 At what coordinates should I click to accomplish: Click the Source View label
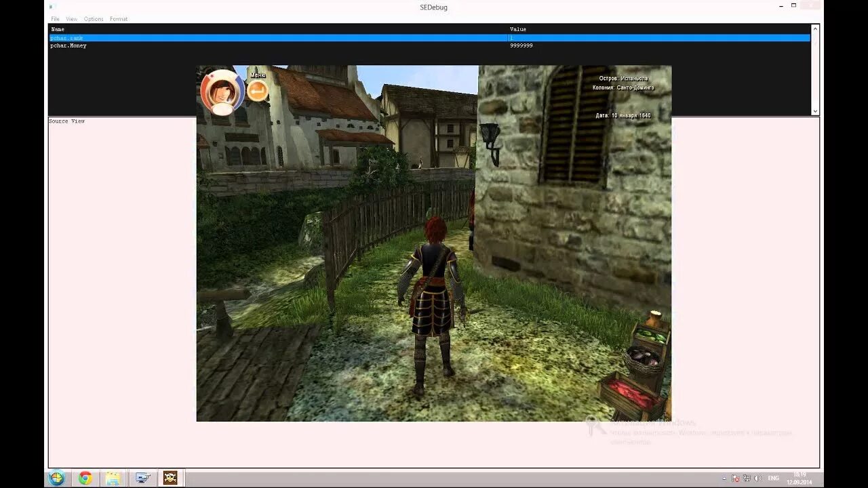coord(67,121)
